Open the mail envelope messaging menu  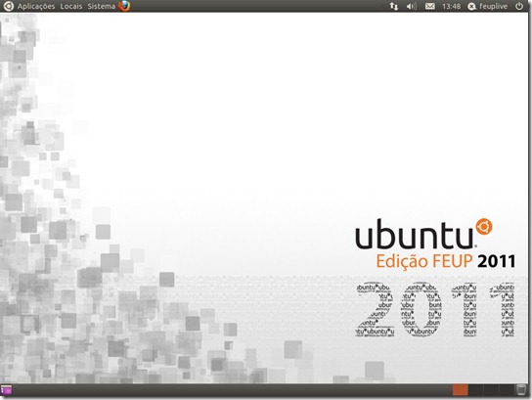click(430, 6)
